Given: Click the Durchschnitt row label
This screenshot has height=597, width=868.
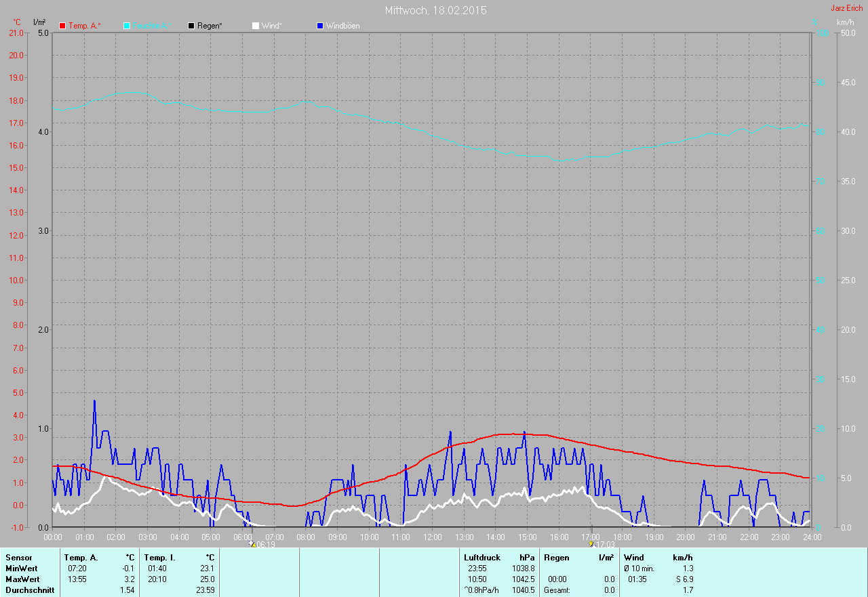Looking at the screenshot, I should 30,590.
